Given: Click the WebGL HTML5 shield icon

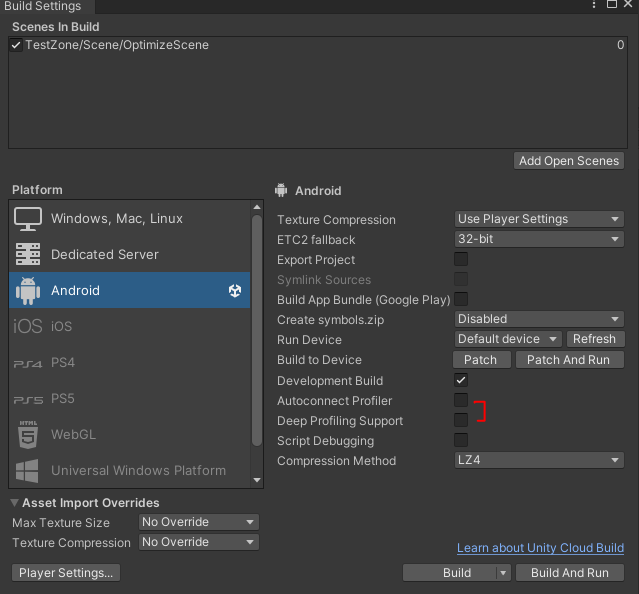Looking at the screenshot, I should point(28,435).
